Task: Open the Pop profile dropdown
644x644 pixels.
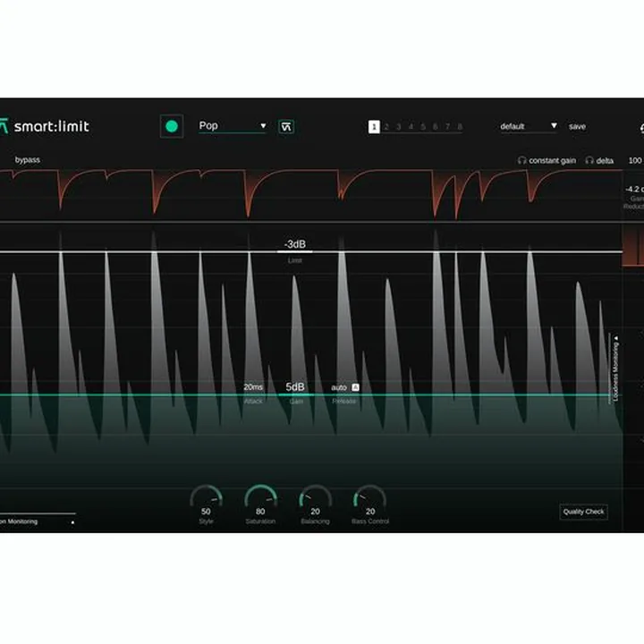Action: [233, 126]
